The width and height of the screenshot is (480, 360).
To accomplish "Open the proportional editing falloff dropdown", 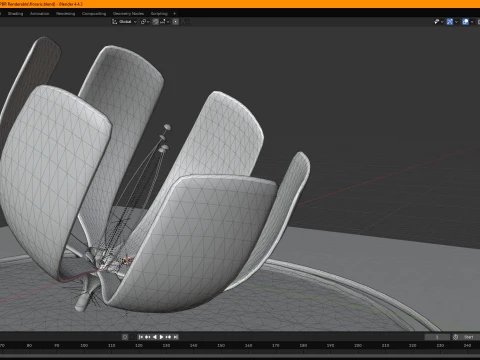I will (x=185, y=22).
